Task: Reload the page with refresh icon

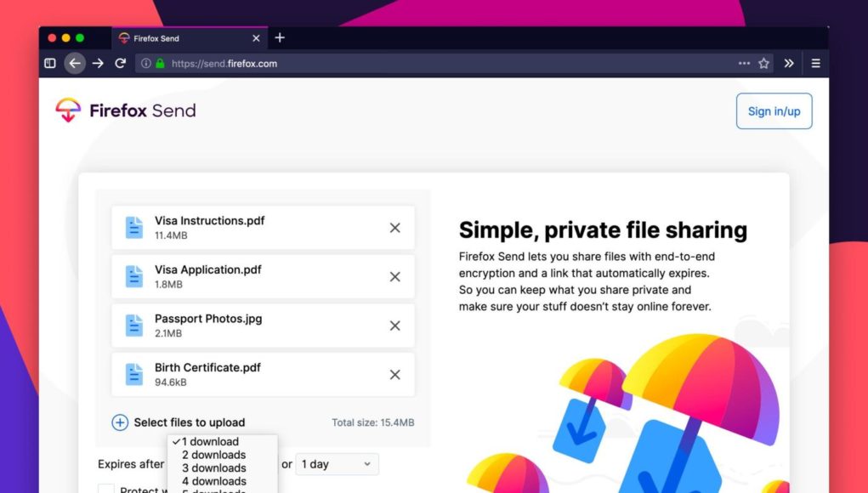Action: (120, 63)
